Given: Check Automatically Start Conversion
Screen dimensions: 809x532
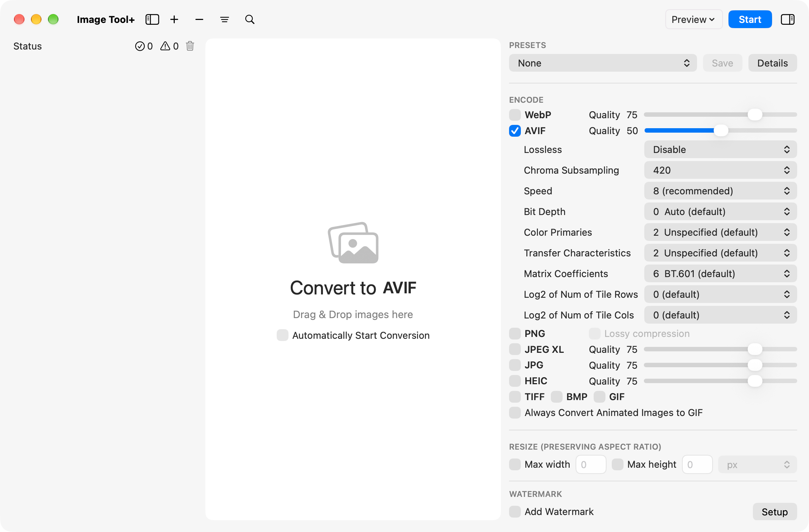Looking at the screenshot, I should (x=283, y=335).
